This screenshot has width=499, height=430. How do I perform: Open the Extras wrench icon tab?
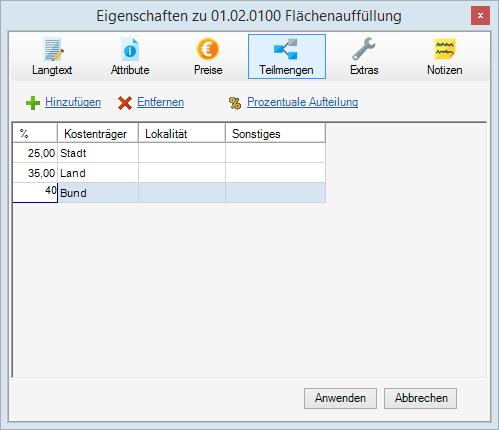pos(364,49)
